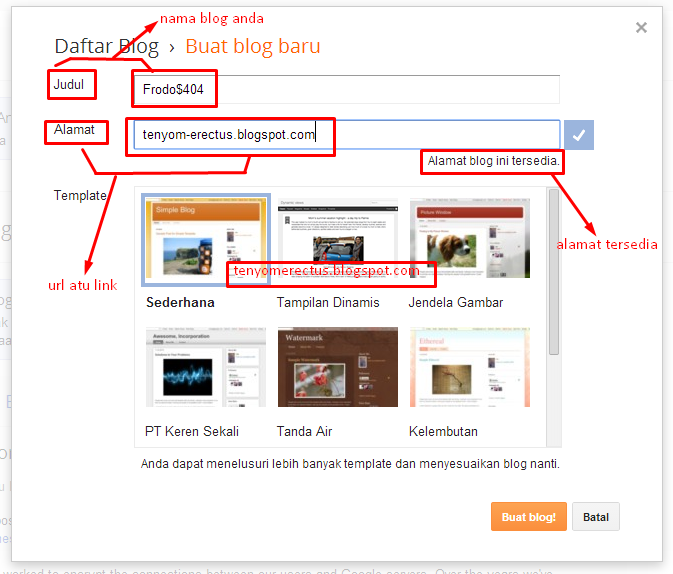Click the Batal button

point(596,516)
